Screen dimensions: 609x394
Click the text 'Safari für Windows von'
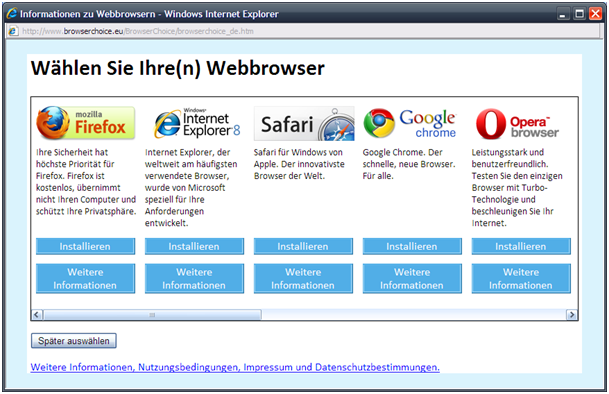(298, 152)
